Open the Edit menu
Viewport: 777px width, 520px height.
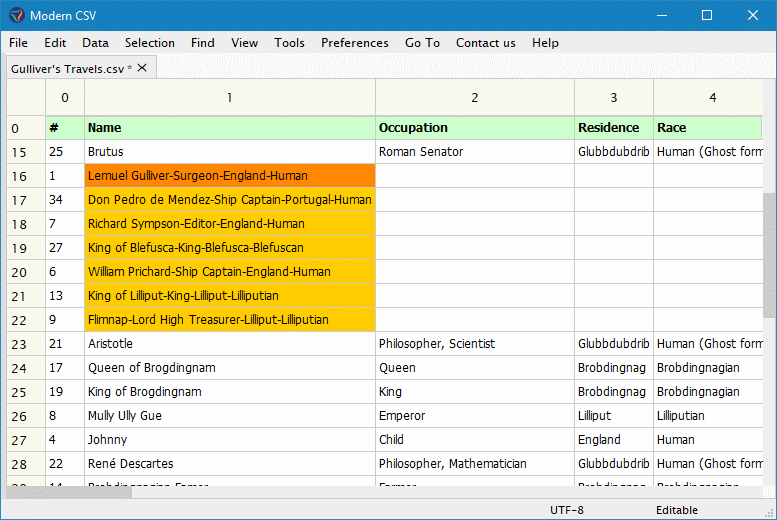click(x=55, y=43)
